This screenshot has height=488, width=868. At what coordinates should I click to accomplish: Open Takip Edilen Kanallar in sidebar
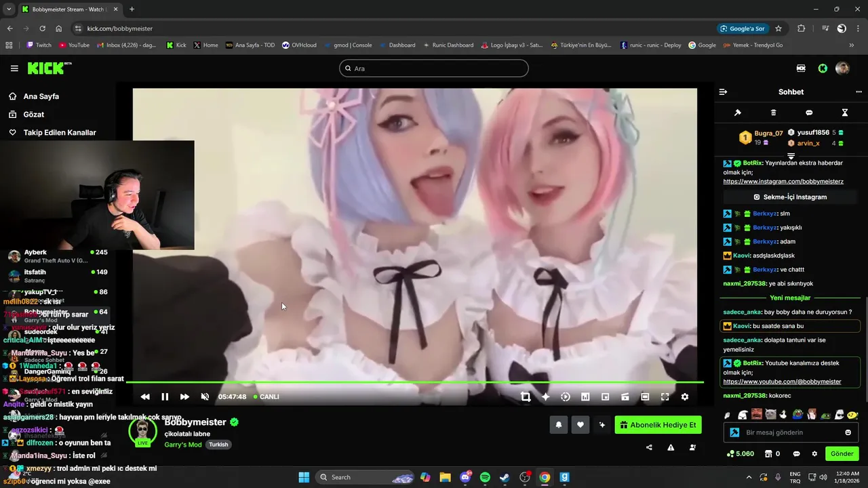coord(60,133)
